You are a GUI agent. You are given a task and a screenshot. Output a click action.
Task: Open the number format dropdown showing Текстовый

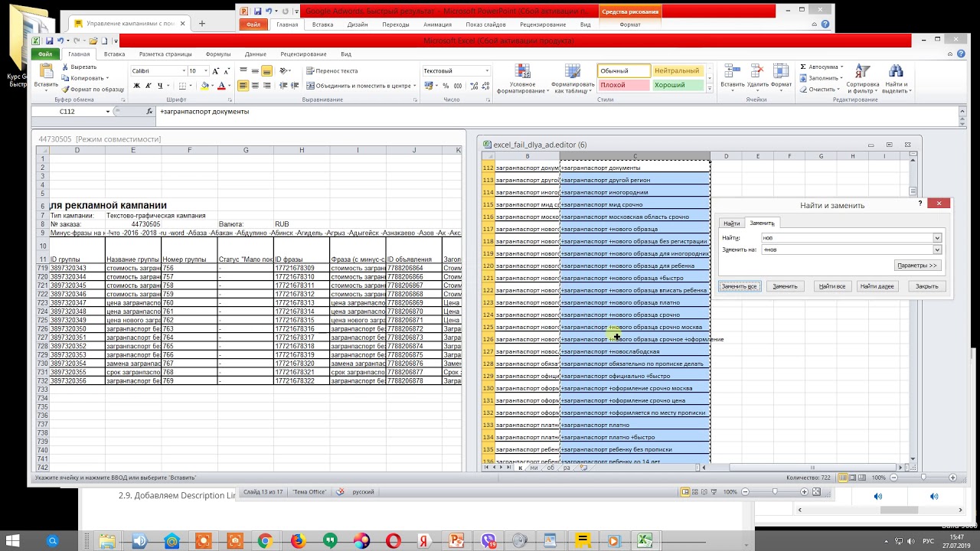tap(487, 71)
